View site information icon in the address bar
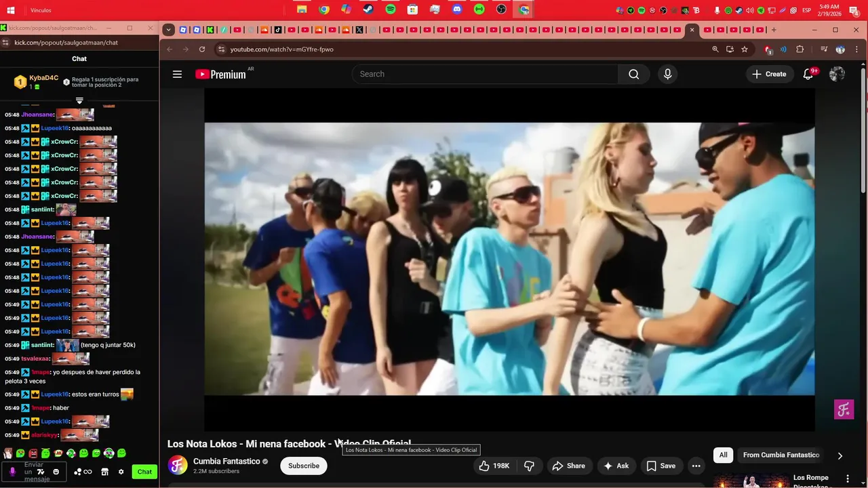Screen dimensions: 868x488 [x=220, y=49]
